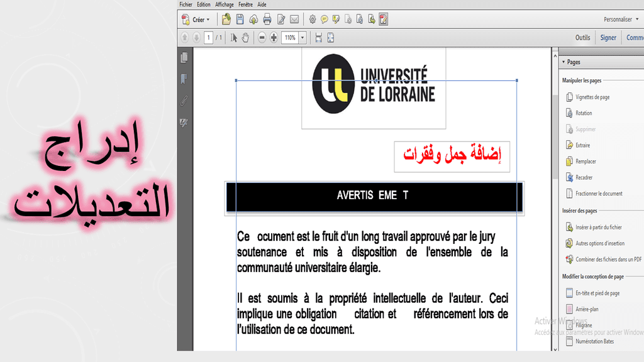The height and width of the screenshot is (362, 644).
Task: Save the document with floppy icon
Action: click(240, 19)
